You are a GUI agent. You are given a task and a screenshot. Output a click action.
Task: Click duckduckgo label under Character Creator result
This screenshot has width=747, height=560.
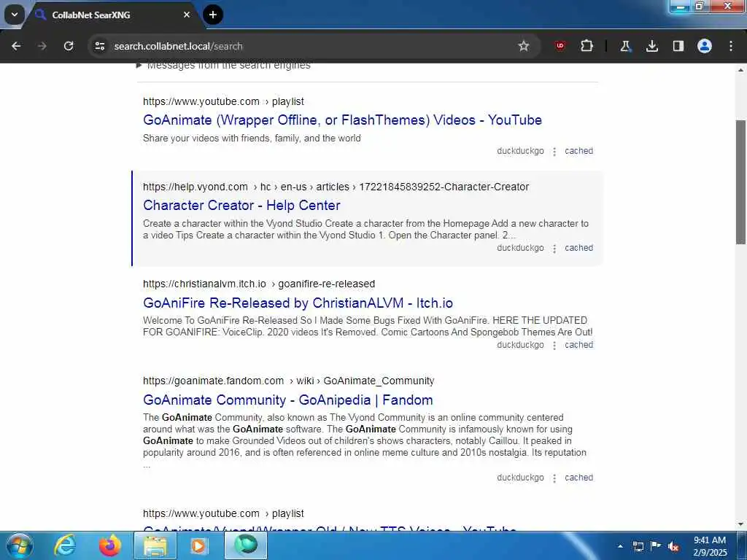pos(520,248)
